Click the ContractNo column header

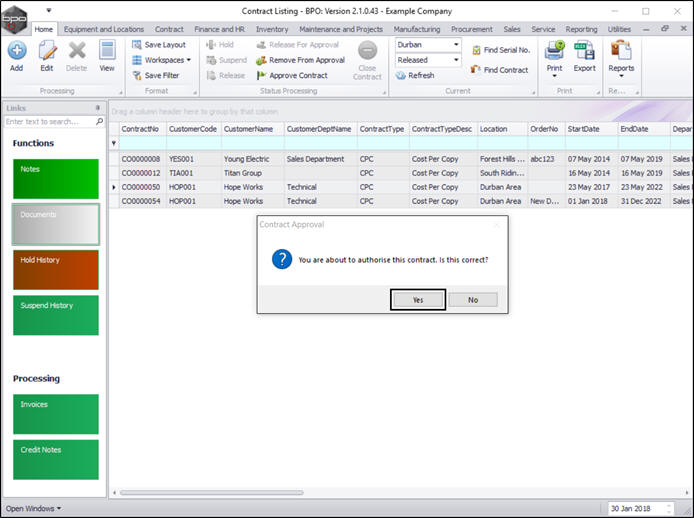143,129
